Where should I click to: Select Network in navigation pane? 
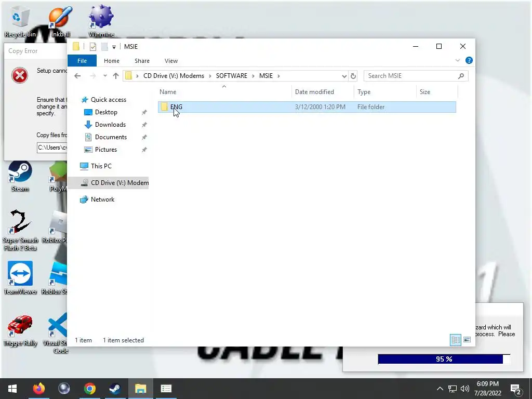pos(102,199)
